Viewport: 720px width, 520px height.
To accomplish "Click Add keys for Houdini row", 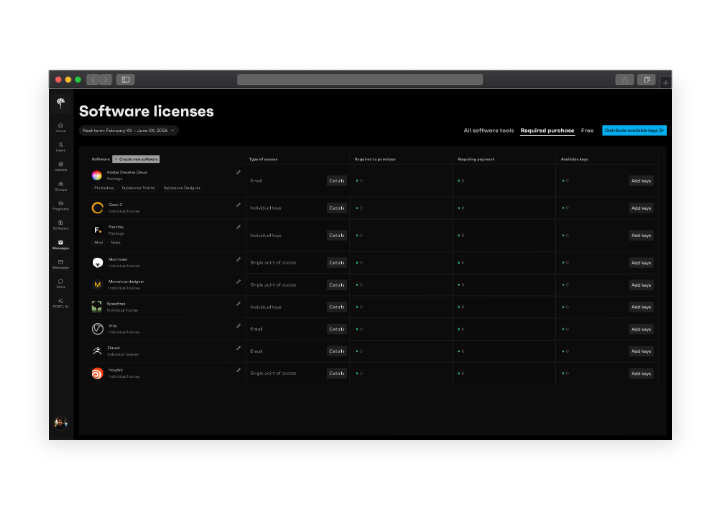I will pyautogui.click(x=641, y=373).
